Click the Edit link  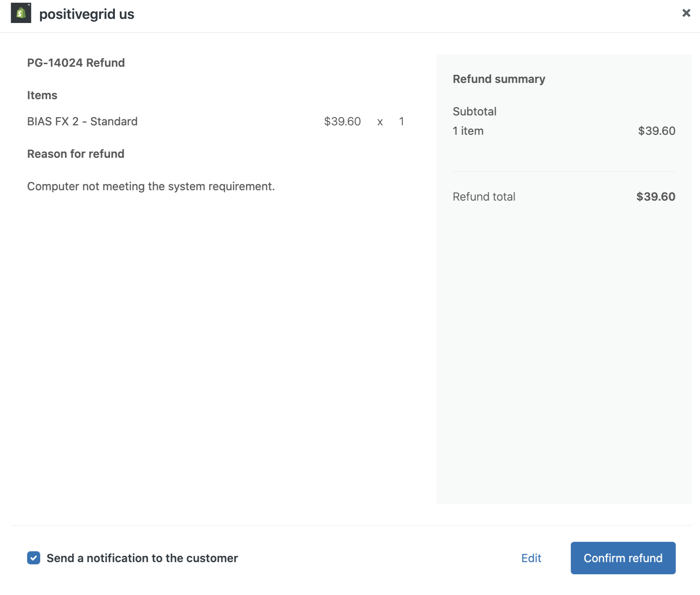(x=531, y=558)
